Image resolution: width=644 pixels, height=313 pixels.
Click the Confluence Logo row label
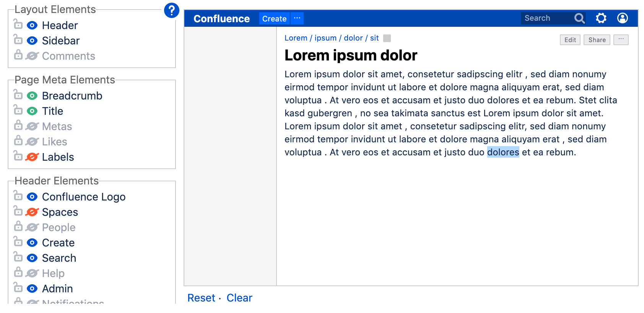point(84,197)
